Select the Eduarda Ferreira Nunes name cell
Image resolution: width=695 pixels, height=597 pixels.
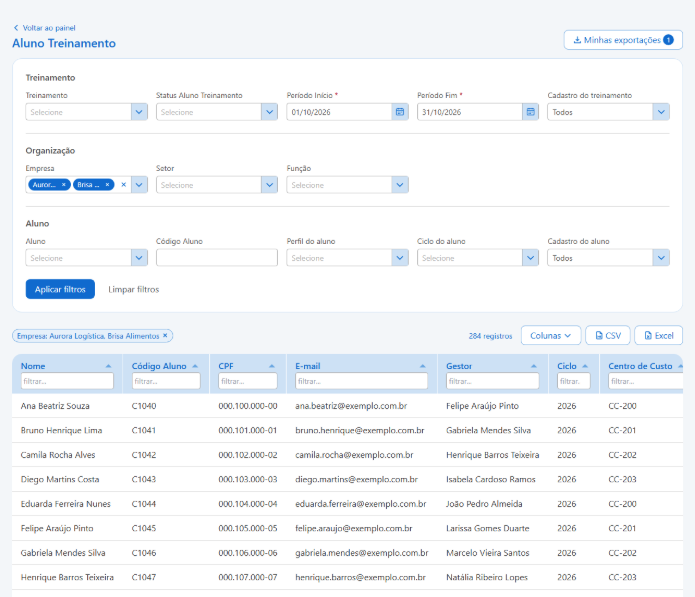pos(66,504)
